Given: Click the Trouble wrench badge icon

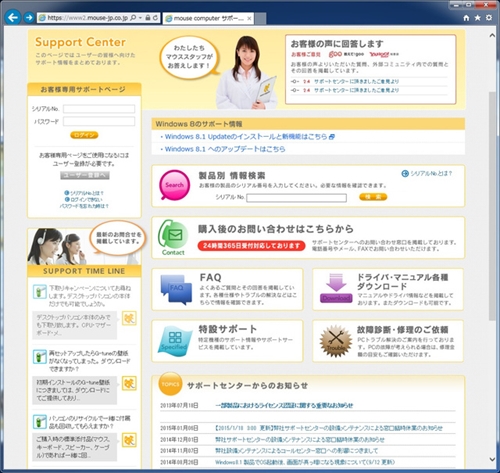Looking at the screenshot, I should tap(336, 341).
